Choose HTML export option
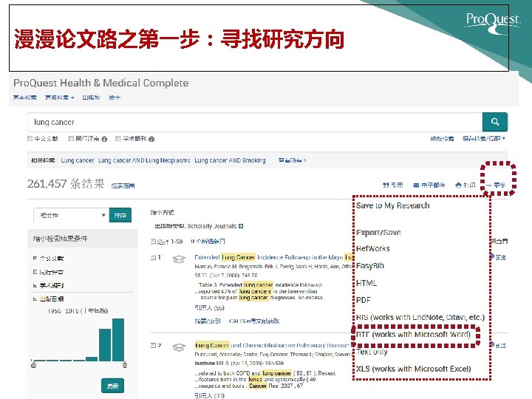This screenshot has width=532, height=399. tap(366, 283)
